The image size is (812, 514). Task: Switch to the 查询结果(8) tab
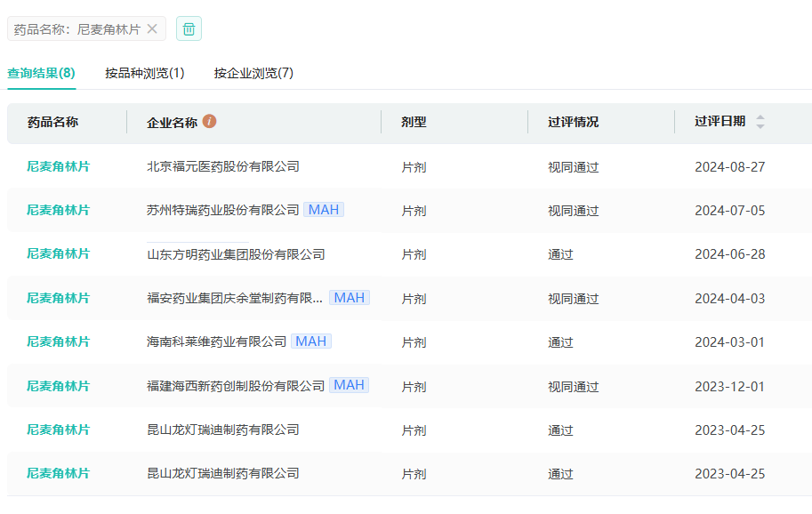tap(41, 73)
